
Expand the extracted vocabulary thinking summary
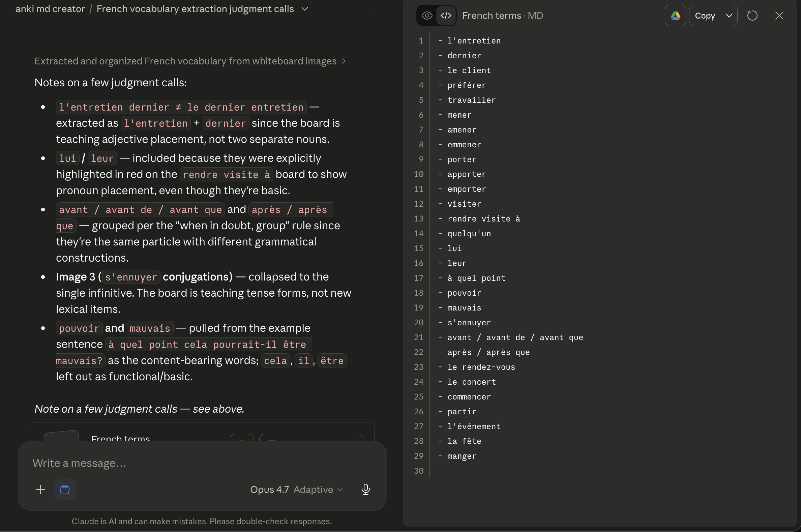pyautogui.click(x=190, y=61)
